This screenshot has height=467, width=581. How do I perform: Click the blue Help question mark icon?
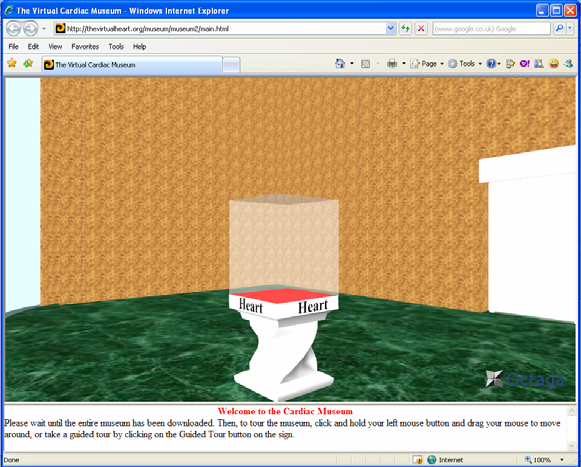[x=491, y=64]
